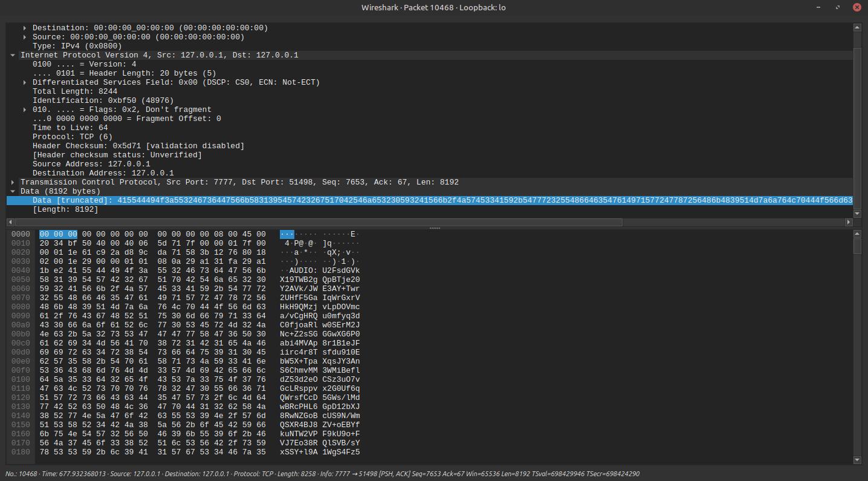Image resolution: width=868 pixels, height=481 pixels.
Task: Click hex bytes in offset 0010 row
Action: tap(152, 243)
